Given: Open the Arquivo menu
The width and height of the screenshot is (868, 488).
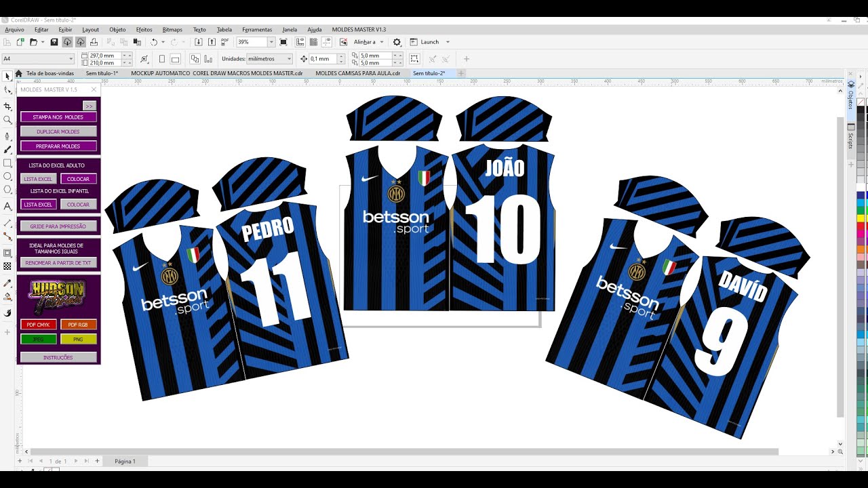Looking at the screenshot, I should (14, 30).
